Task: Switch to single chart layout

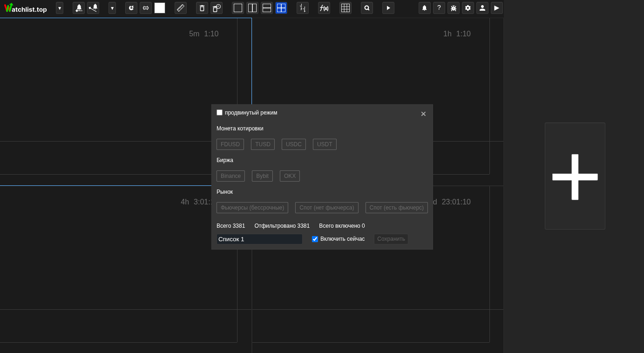Action: pyautogui.click(x=238, y=8)
